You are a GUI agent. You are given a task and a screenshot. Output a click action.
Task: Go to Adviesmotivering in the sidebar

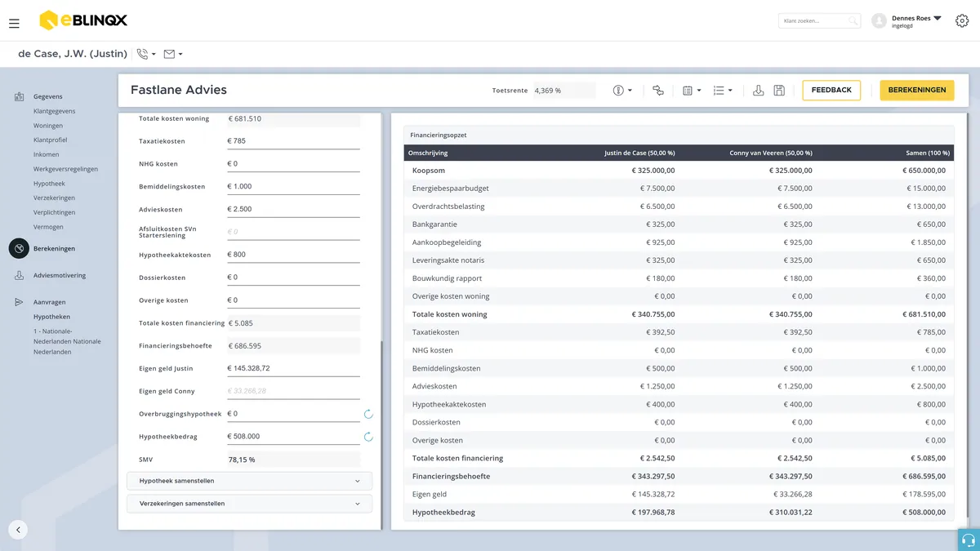(60, 275)
